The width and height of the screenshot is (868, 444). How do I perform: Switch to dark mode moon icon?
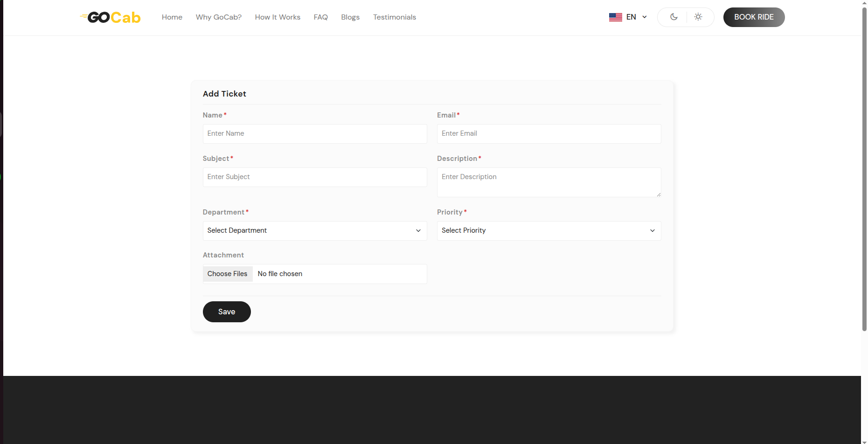[x=674, y=17]
